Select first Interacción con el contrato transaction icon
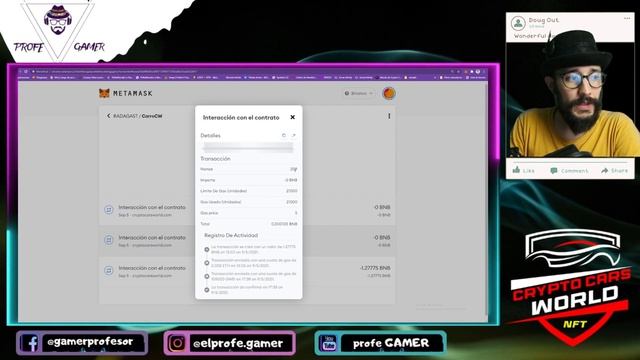640x360 pixels. point(109,210)
